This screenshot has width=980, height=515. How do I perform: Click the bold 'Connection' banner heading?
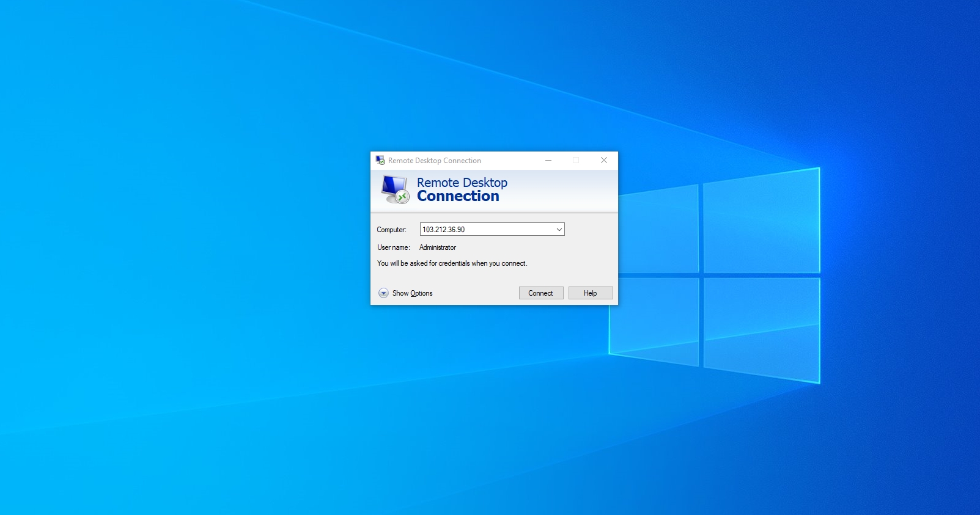click(458, 196)
